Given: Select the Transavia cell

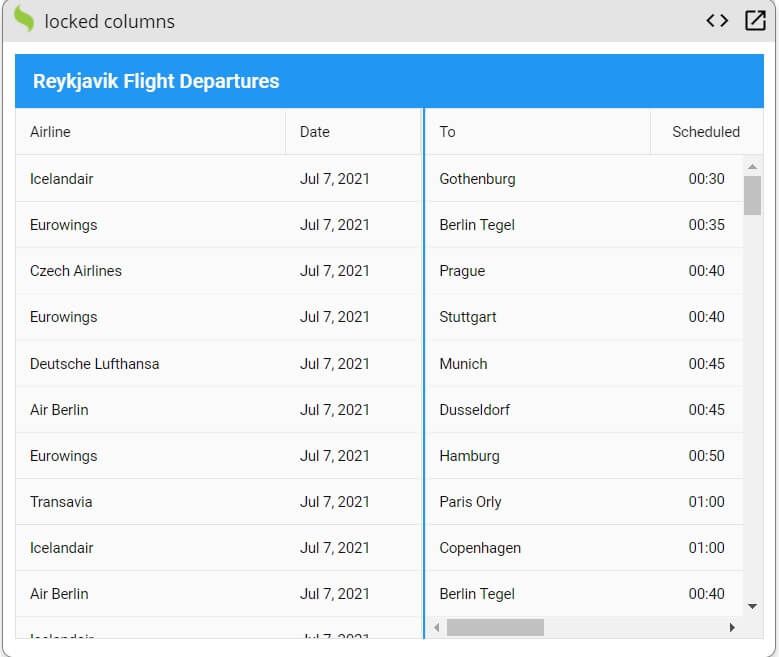Looking at the screenshot, I should 151,502.
